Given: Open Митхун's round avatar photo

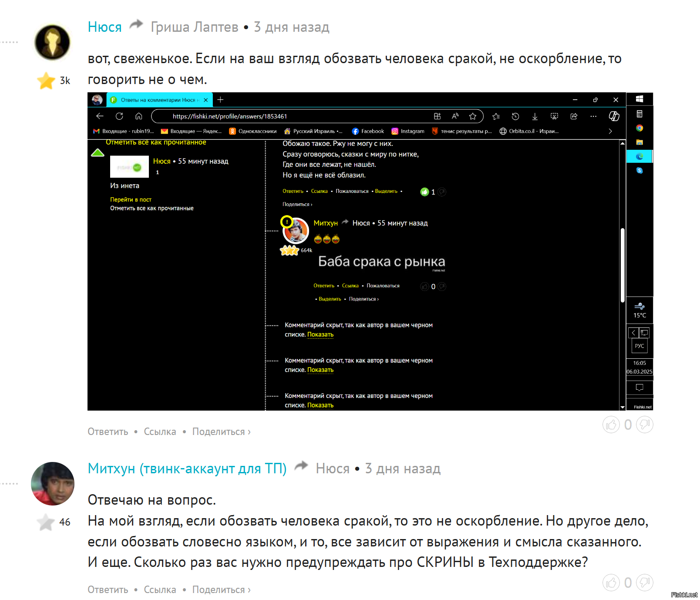Looking at the screenshot, I should coord(53,484).
